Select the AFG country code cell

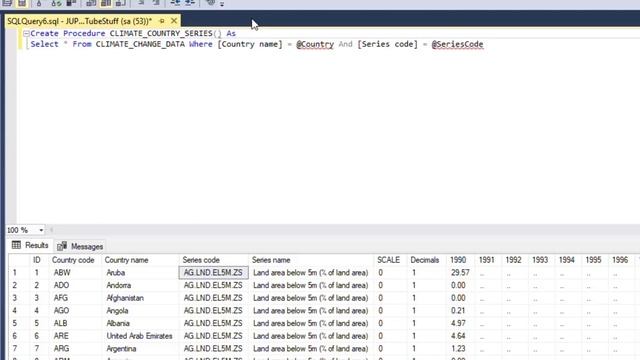pos(76,298)
